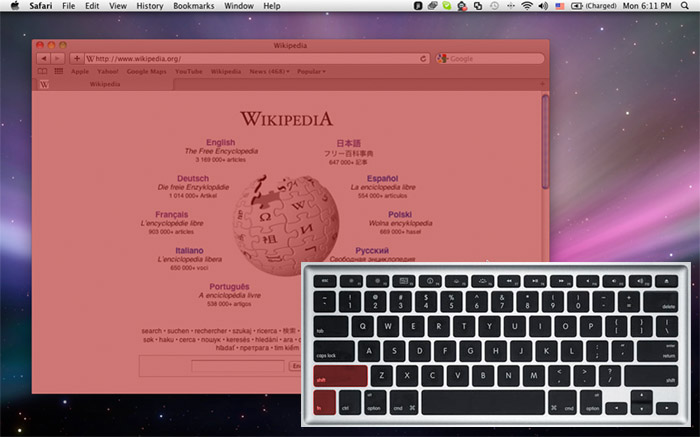This screenshot has height=437, width=700.
Task: Open Français Wikipedia link
Action: point(171,215)
